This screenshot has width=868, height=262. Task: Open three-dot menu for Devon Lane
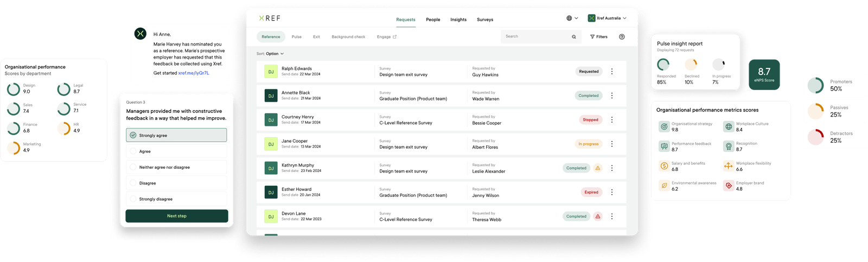coord(612,216)
